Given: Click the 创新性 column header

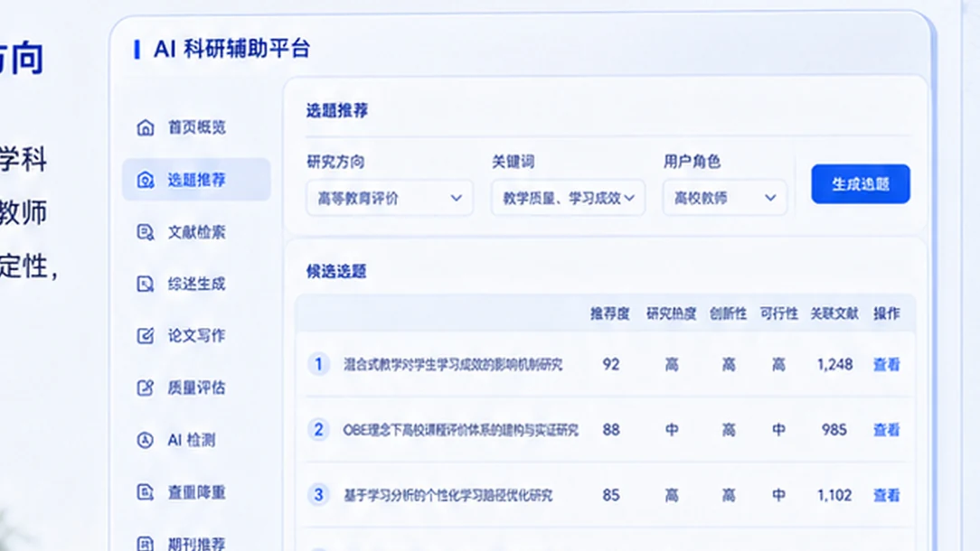Looking at the screenshot, I should coord(728,313).
